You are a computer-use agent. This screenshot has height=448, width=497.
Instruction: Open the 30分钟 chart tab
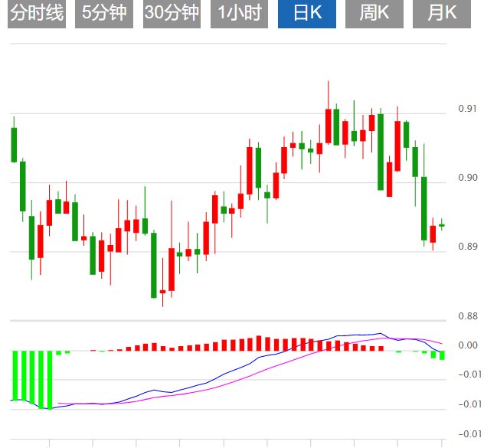(172, 13)
